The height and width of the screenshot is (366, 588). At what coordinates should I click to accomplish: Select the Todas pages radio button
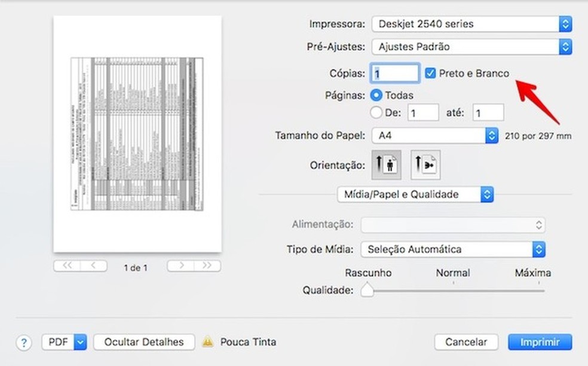tap(376, 94)
